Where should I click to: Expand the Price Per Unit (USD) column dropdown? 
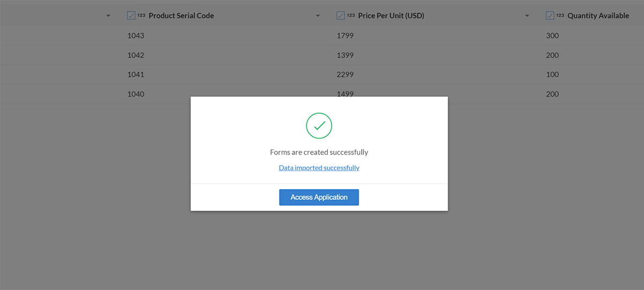tap(528, 16)
